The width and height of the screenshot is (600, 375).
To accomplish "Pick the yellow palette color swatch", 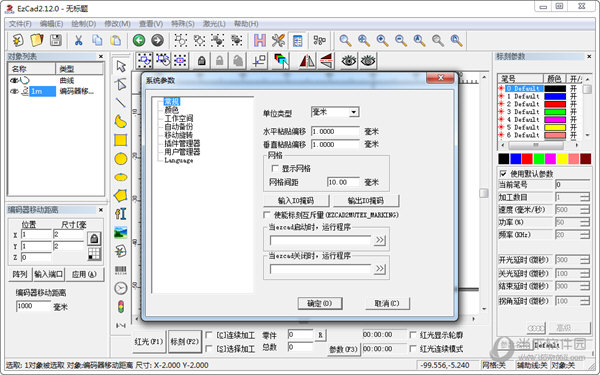I will click(x=562, y=158).
